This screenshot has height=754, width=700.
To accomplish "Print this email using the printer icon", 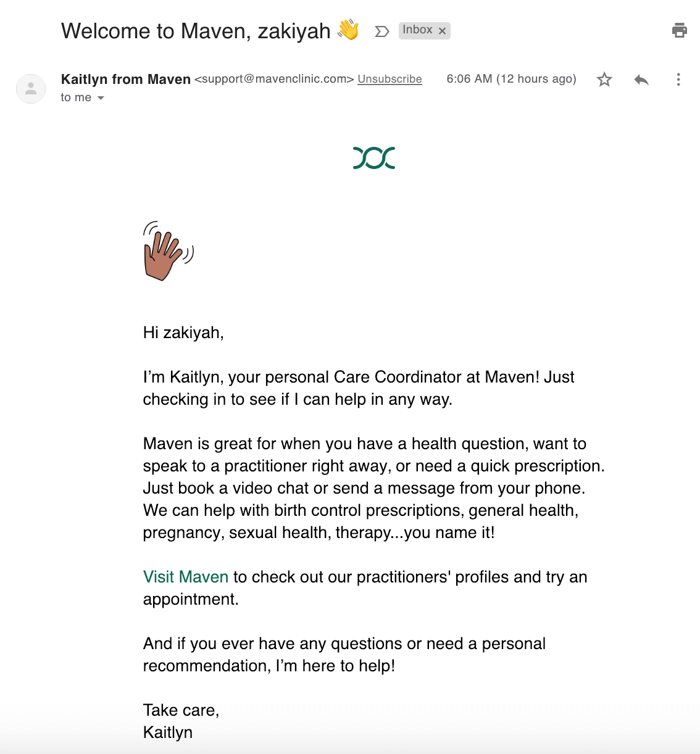I will tap(679, 30).
